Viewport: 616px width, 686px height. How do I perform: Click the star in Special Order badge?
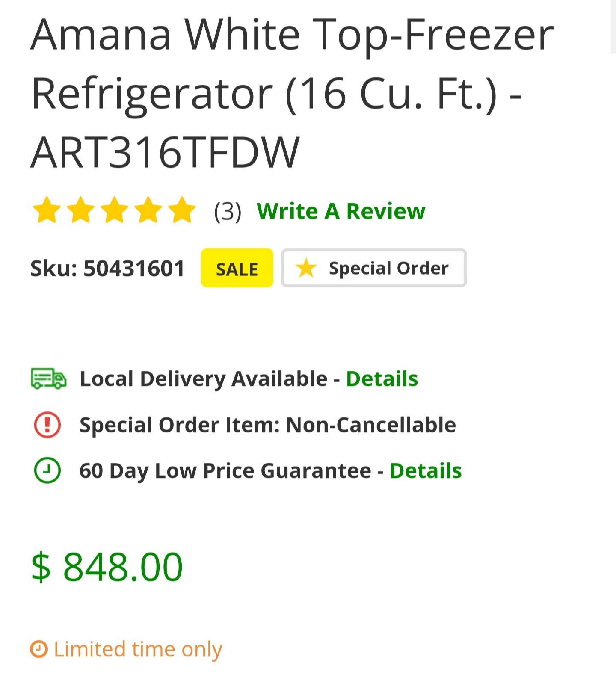click(306, 268)
